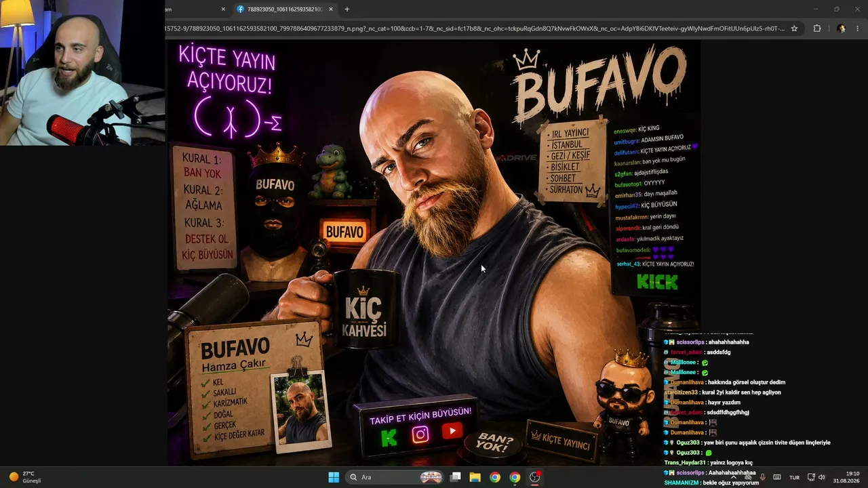Maximize or restore the Chrome window
Image resolution: width=868 pixels, height=488 pixels.
click(x=837, y=9)
